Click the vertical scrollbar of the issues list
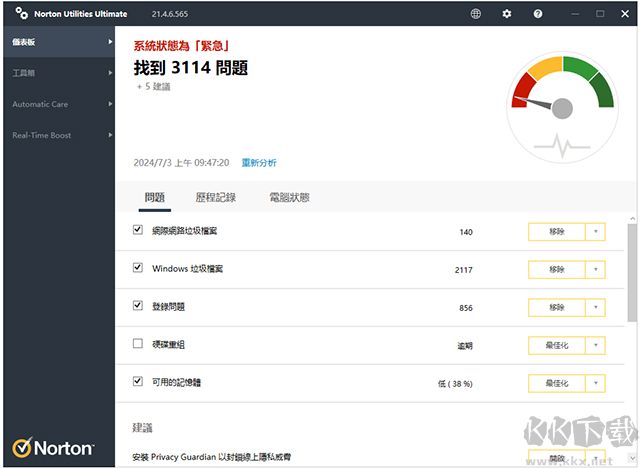The width and height of the screenshot is (640, 468). (x=632, y=270)
